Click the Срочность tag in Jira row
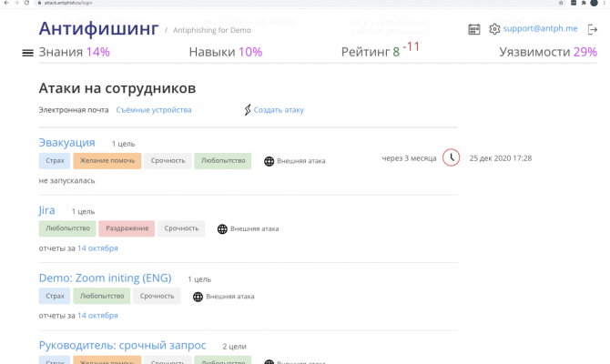610x364 pixels. [181, 228]
